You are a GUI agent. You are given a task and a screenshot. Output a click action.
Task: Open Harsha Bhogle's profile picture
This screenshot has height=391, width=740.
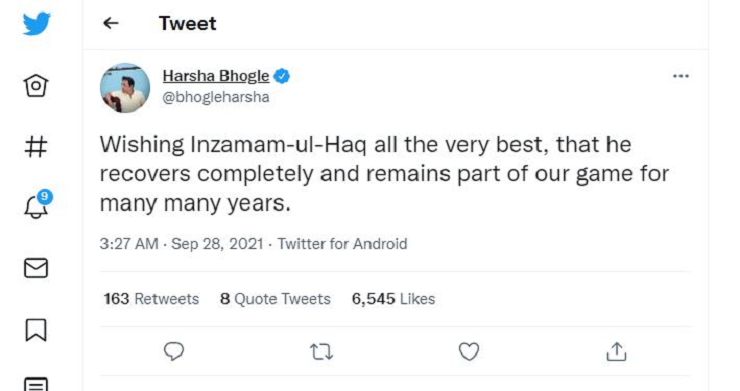pyautogui.click(x=125, y=88)
